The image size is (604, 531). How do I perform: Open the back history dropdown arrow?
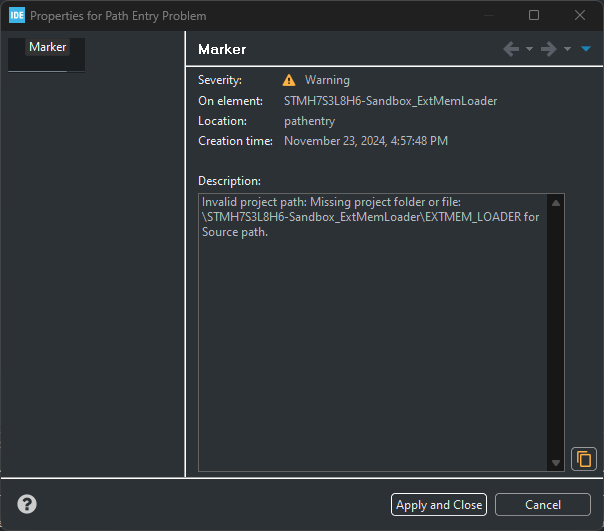[x=530, y=49]
